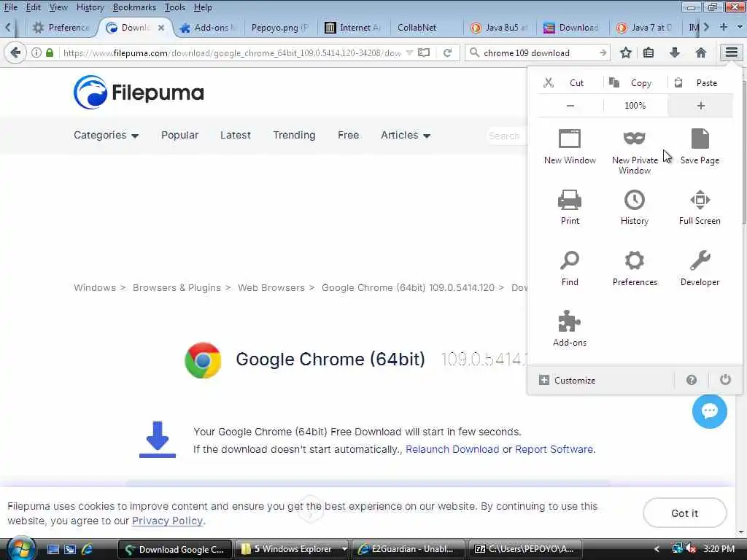747x560 pixels.
Task: Open Add-ons puzzle piece in panel
Action: pos(570,329)
